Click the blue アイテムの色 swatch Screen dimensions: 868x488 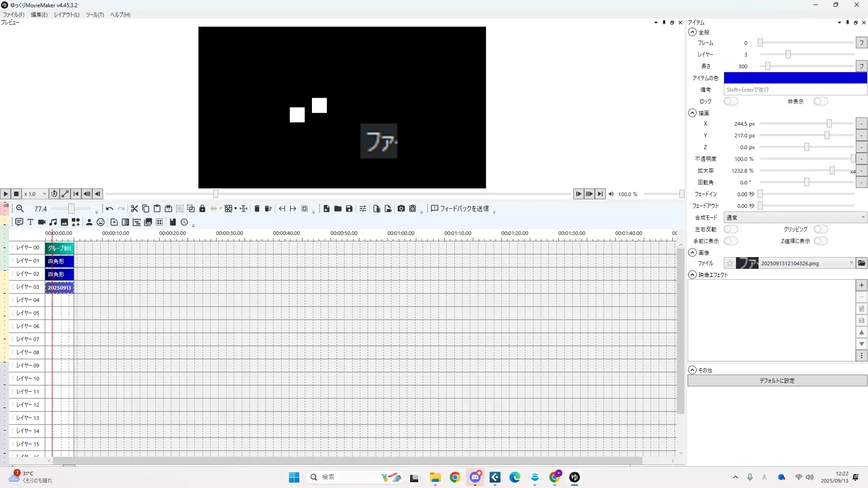tap(795, 78)
